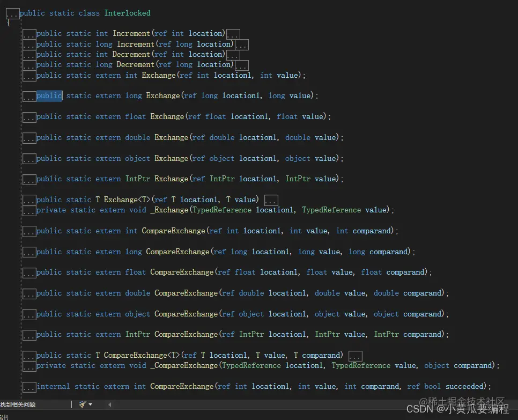Click the Interlocked class name
518x420 pixels.
pyautogui.click(x=127, y=13)
